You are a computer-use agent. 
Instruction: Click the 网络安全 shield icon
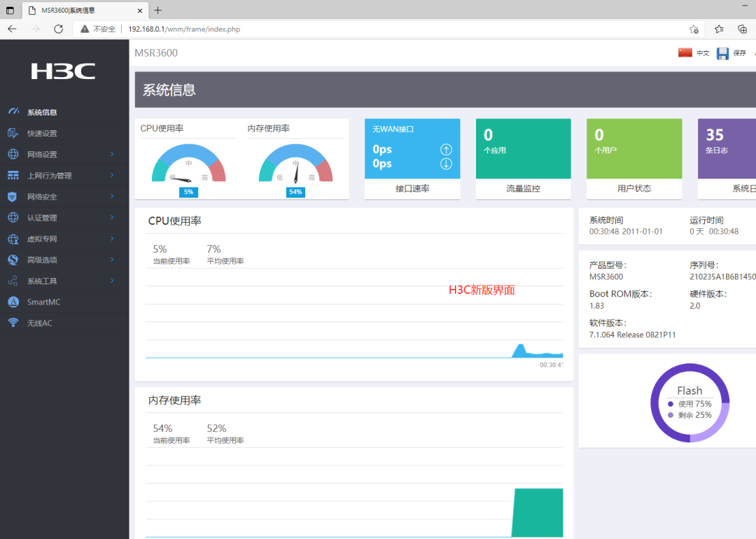[13, 197]
